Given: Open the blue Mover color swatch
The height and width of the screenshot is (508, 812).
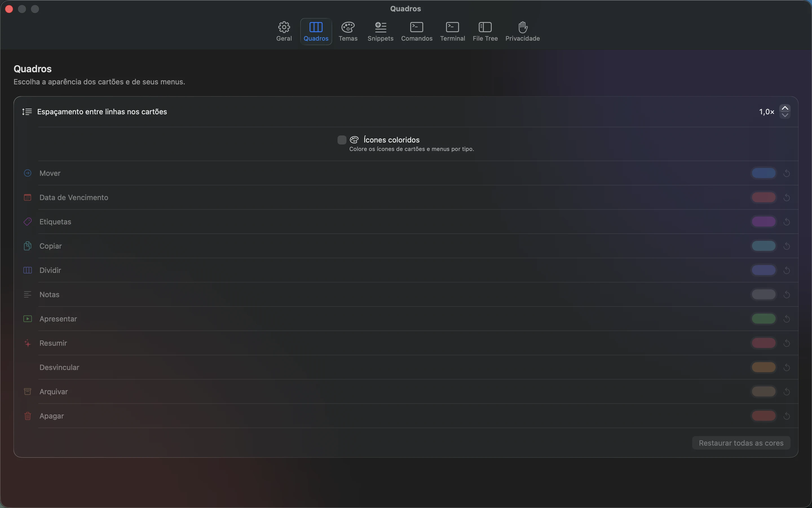Looking at the screenshot, I should [763, 173].
